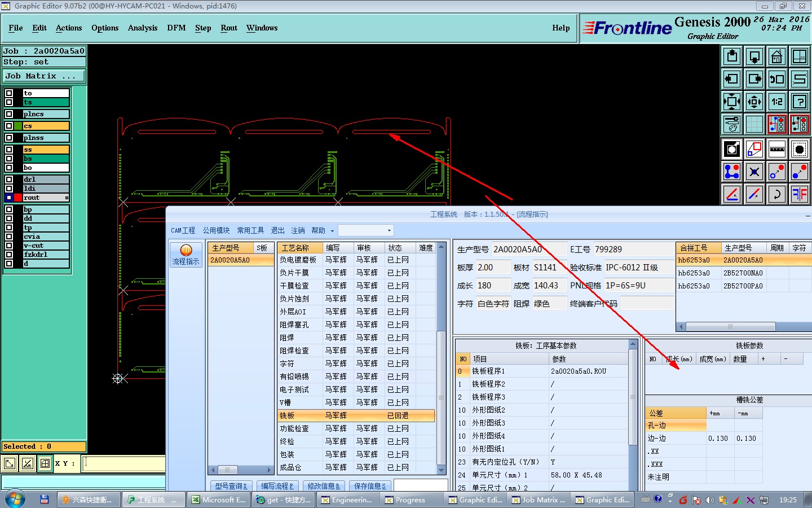Viewport: 812px width, 508px height.
Task: Click the pan right view icon
Action: click(754, 79)
